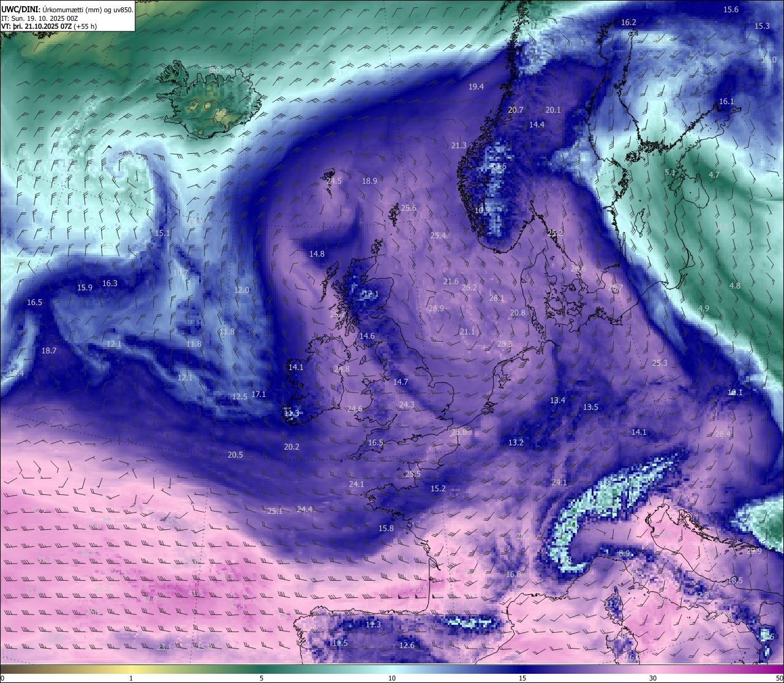Click the map value '18.7'
The width and height of the screenshot is (784, 683).
49,350
